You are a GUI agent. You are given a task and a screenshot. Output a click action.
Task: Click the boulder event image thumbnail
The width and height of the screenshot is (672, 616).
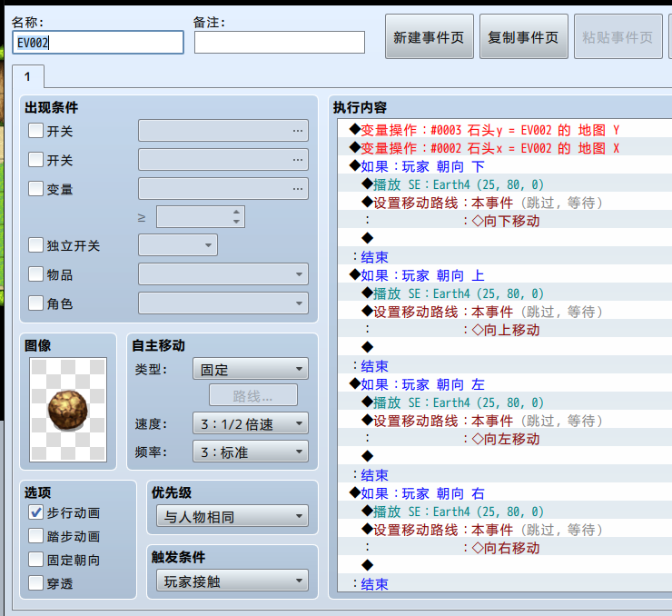68,410
